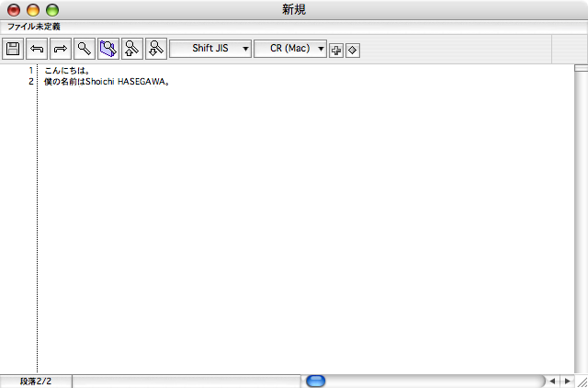The image size is (588, 388).
Task: Click the floppy disk Save icon
Action: coord(13,49)
